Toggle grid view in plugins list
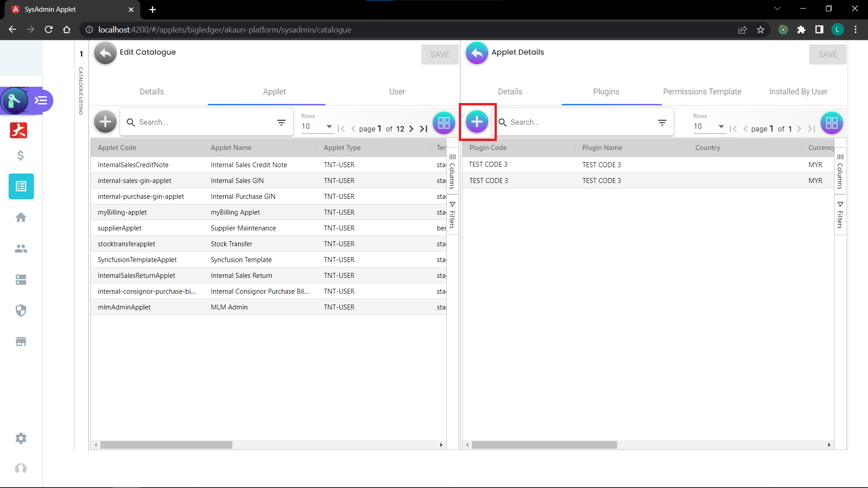This screenshot has height=488, width=868. pyautogui.click(x=831, y=123)
